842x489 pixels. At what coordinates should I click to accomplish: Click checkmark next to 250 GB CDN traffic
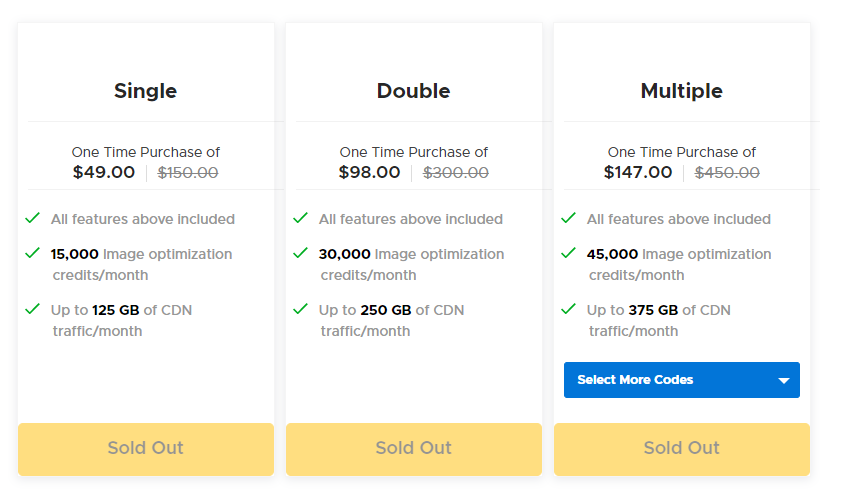click(300, 309)
